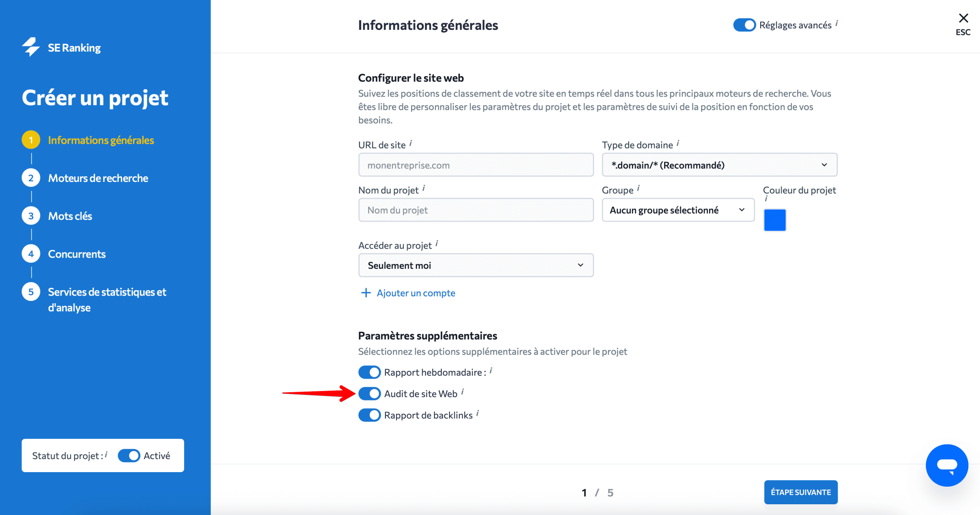Switch to the Mots clés step
Viewport: 980px width, 515px height.
70,216
